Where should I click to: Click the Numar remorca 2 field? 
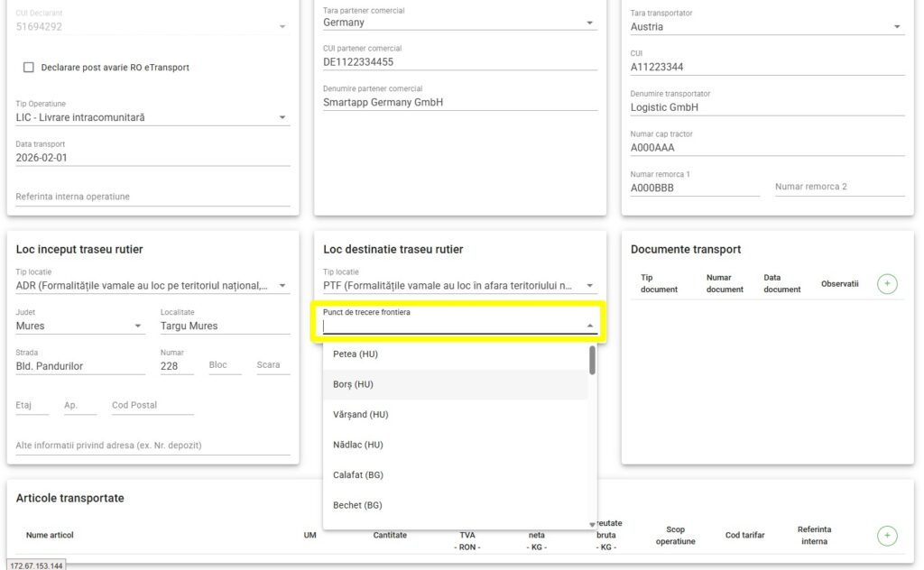pyautogui.click(x=838, y=187)
